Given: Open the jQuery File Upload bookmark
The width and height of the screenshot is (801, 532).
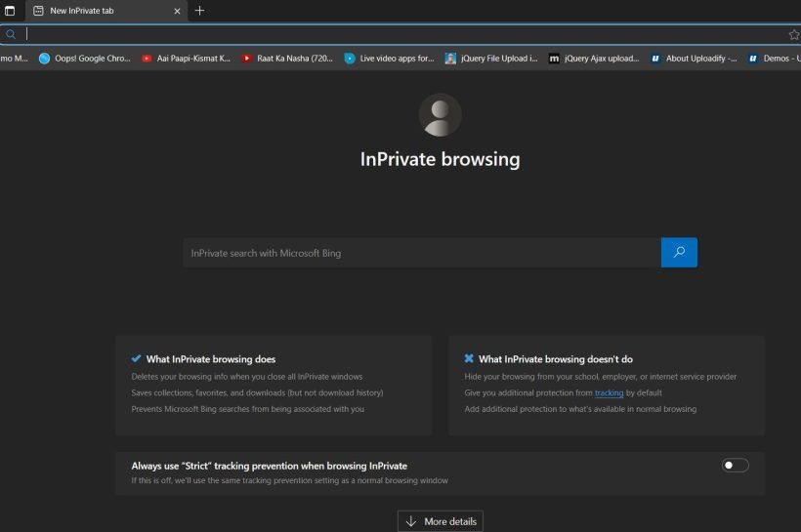Looking at the screenshot, I should point(491,59).
